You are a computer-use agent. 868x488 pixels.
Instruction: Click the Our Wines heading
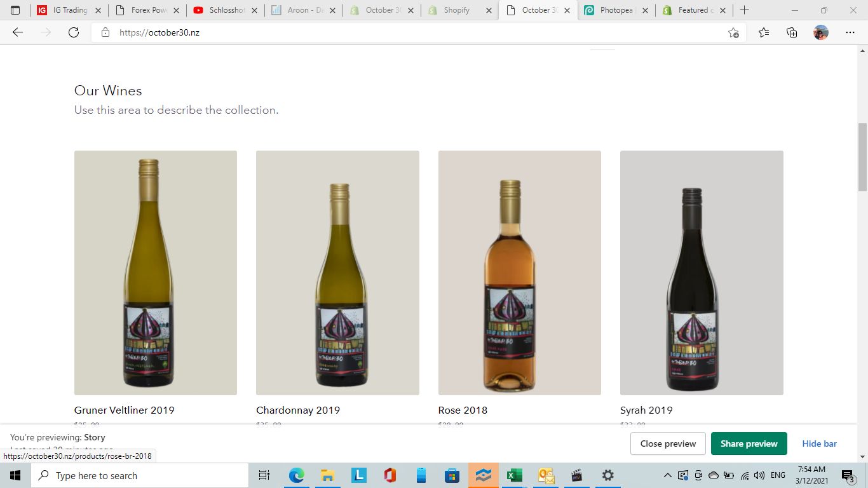coord(108,91)
